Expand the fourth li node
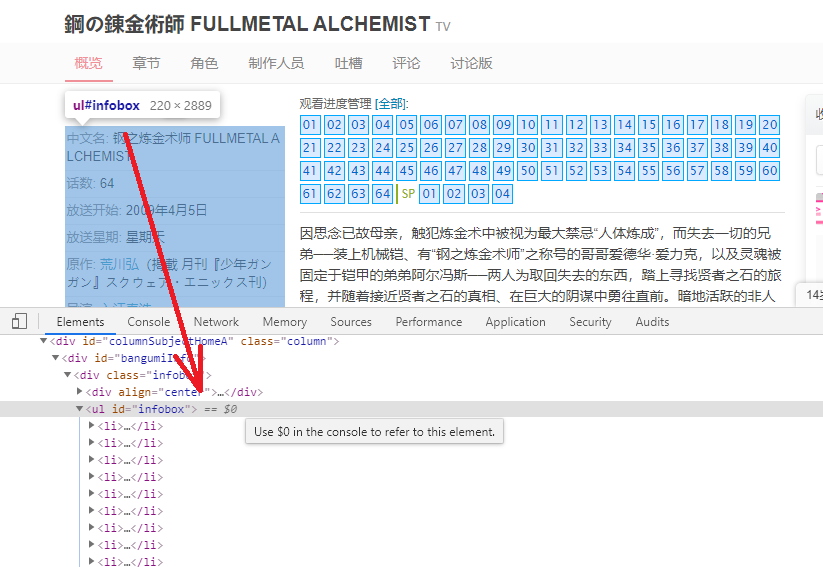The image size is (823, 567). (x=92, y=477)
